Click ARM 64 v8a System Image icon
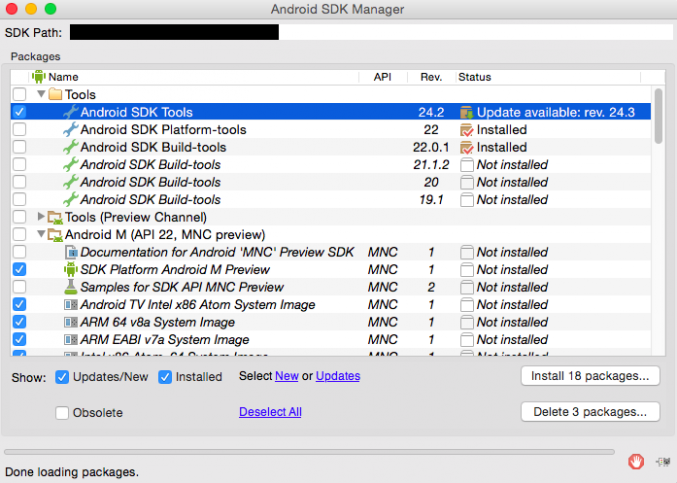 coord(71,322)
